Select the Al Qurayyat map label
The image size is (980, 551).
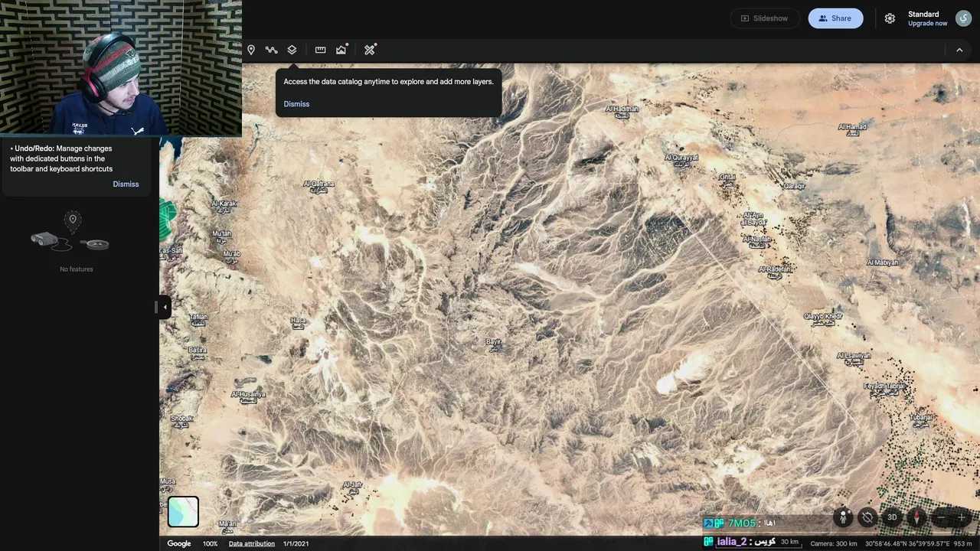pyautogui.click(x=681, y=160)
